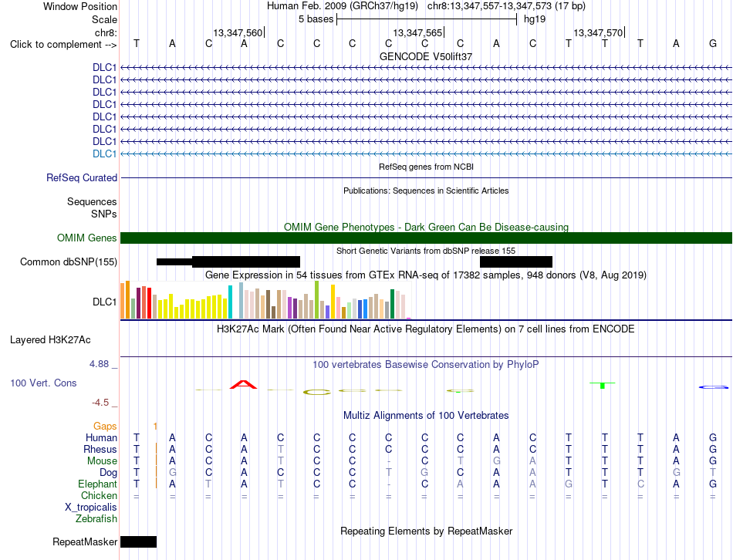
Task: Click the H3K27Ac Mark ENCODE track title
Action: 426,329
